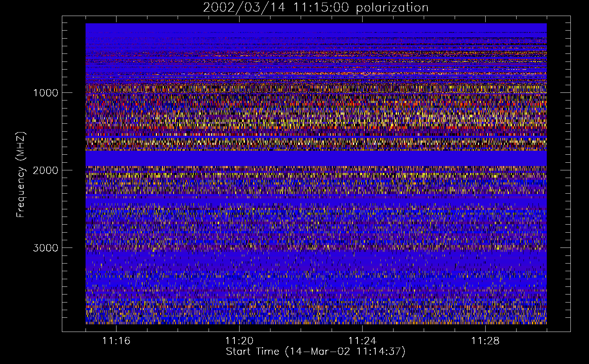Image resolution: width=589 pixels, height=364 pixels.
Task: Click the 11:24 time tick label
Action: point(362,341)
